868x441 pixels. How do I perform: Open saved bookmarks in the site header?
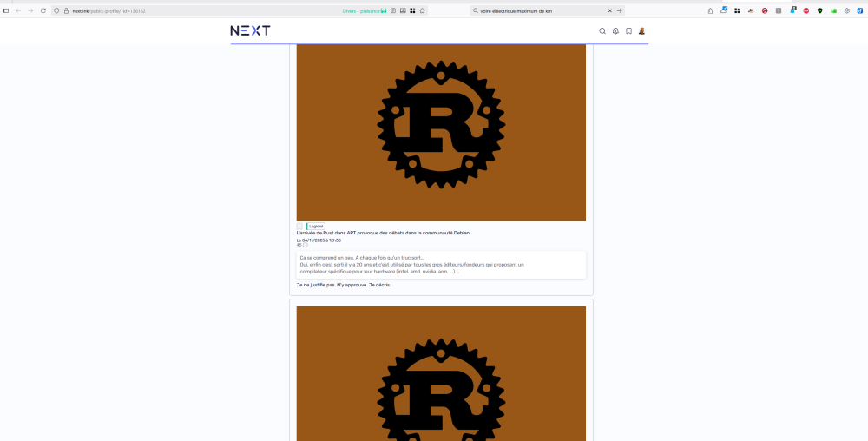point(628,31)
